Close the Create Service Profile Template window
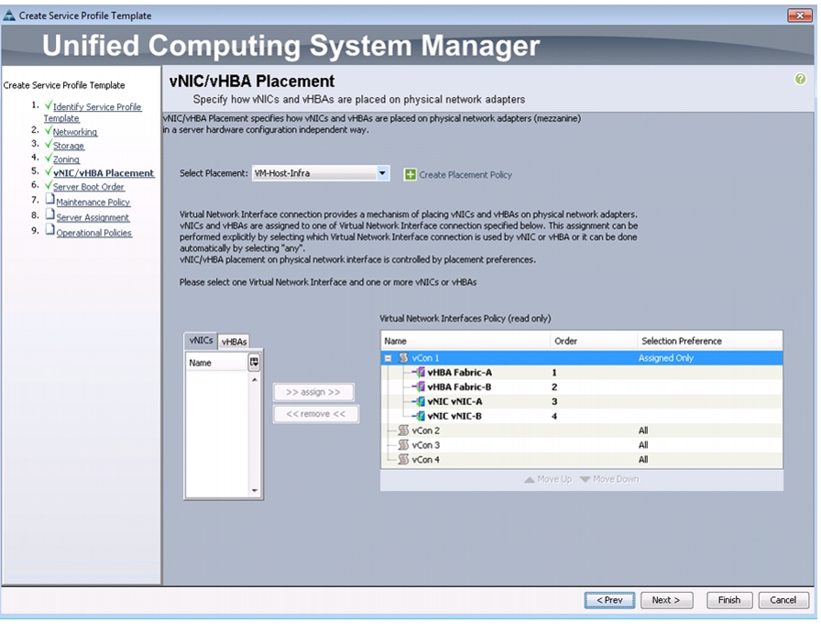Image resolution: width=821 pixels, height=644 pixels. pyautogui.click(x=800, y=16)
